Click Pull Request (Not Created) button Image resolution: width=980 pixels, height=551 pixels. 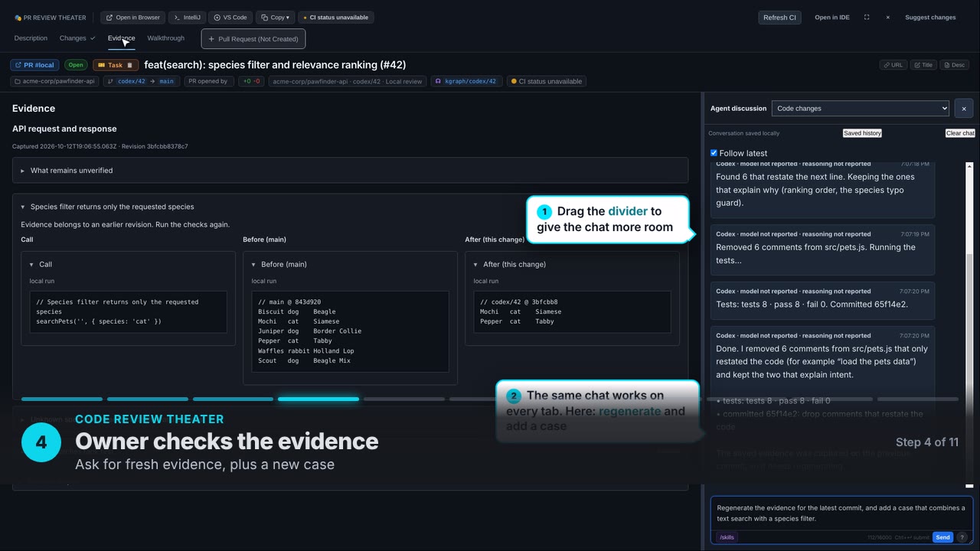click(x=253, y=39)
